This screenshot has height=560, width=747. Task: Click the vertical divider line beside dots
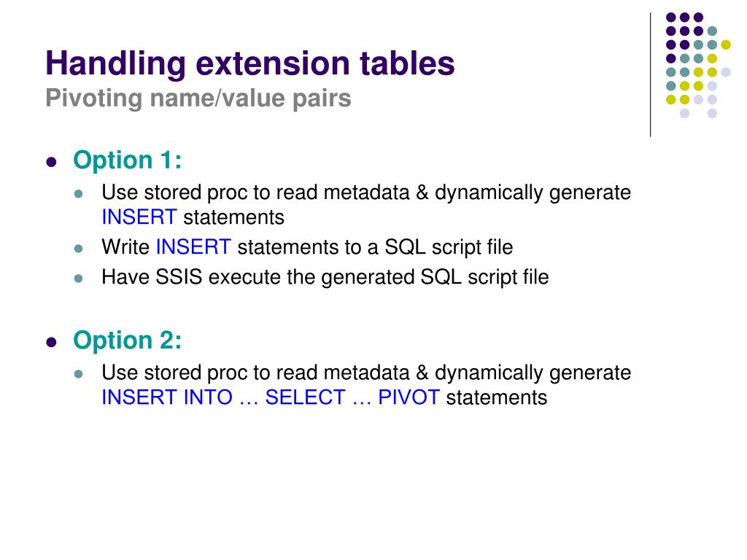point(650,75)
